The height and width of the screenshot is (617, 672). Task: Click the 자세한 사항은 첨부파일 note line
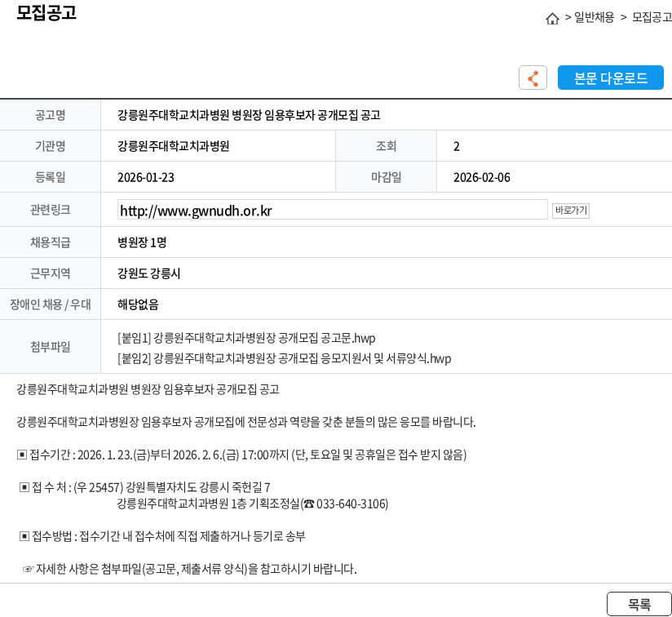189,569
